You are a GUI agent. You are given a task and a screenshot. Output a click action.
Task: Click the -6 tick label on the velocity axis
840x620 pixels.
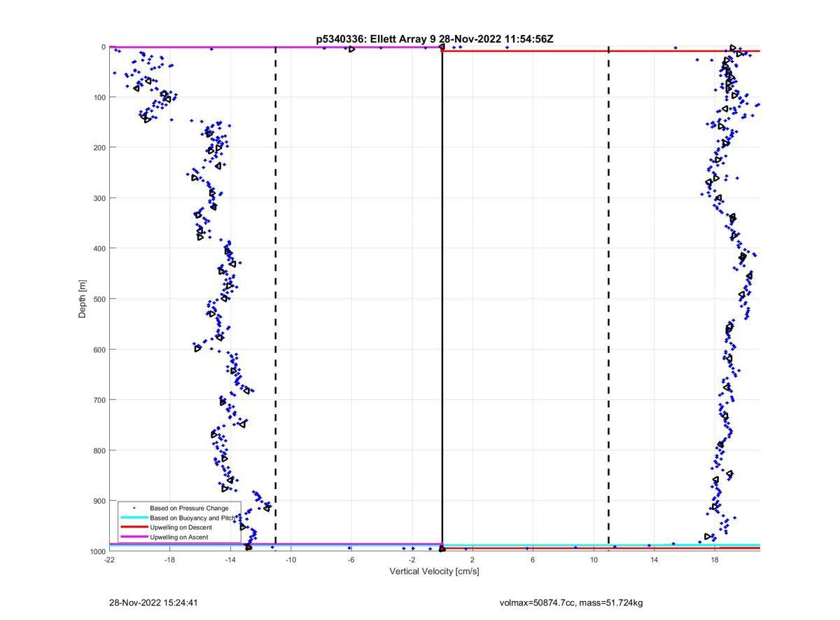coord(351,560)
